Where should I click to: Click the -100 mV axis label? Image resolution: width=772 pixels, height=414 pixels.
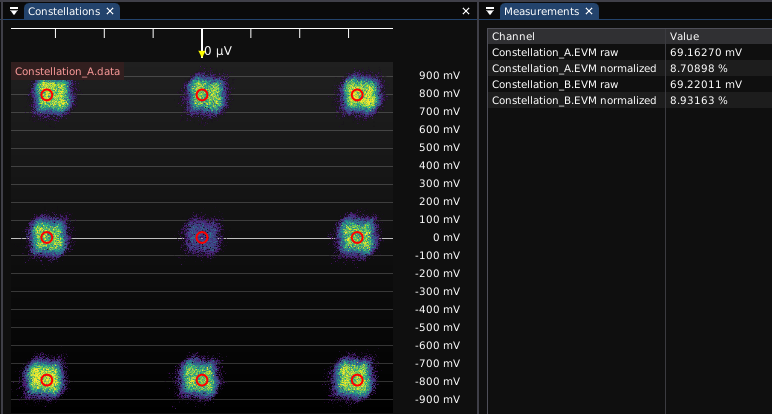(x=437, y=255)
